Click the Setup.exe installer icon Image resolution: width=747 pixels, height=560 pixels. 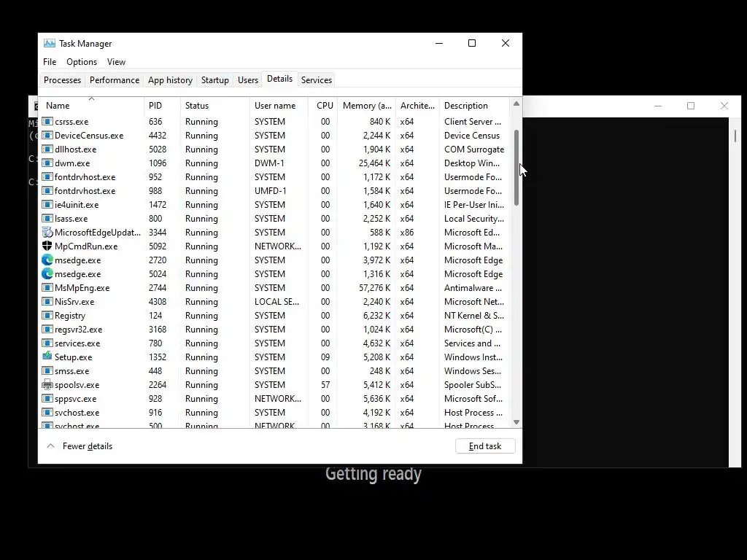click(47, 357)
